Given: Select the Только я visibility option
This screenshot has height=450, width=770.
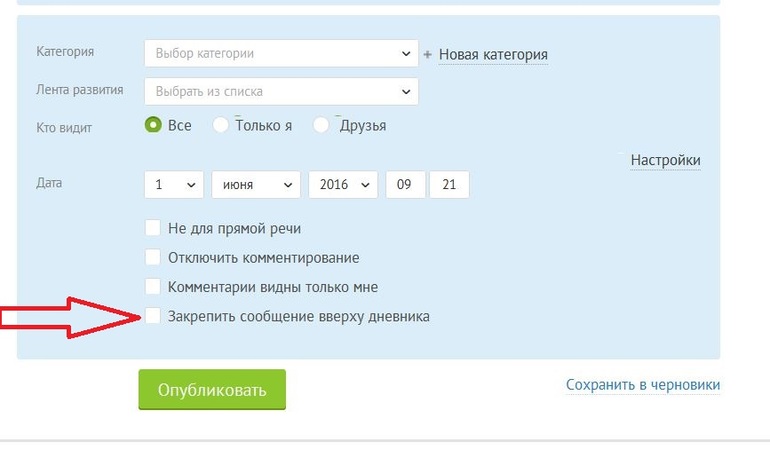Looking at the screenshot, I should [221, 125].
